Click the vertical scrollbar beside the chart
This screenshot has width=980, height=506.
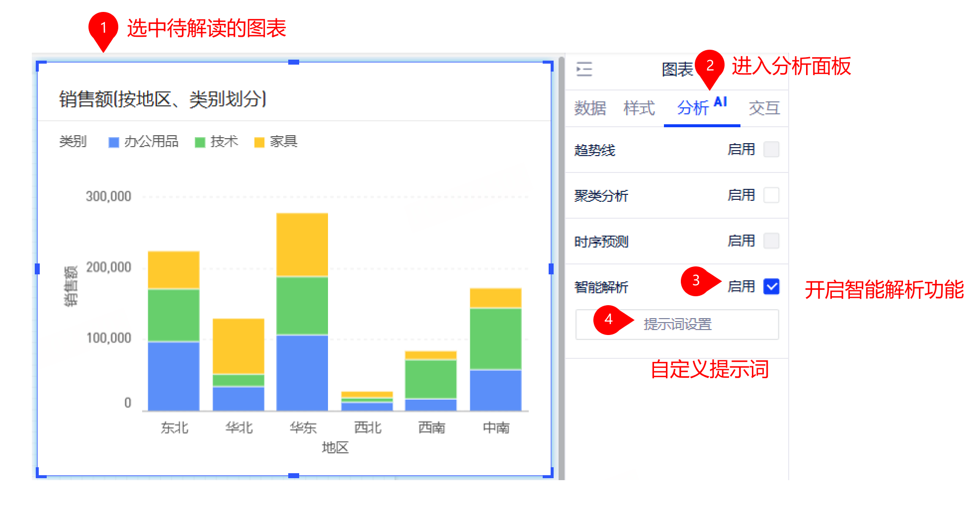coord(561,268)
